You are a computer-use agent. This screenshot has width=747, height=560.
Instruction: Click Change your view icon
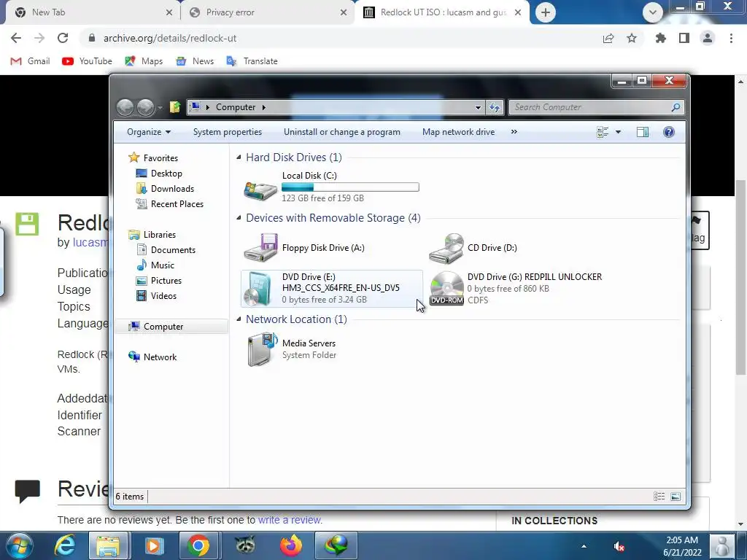pyautogui.click(x=603, y=132)
